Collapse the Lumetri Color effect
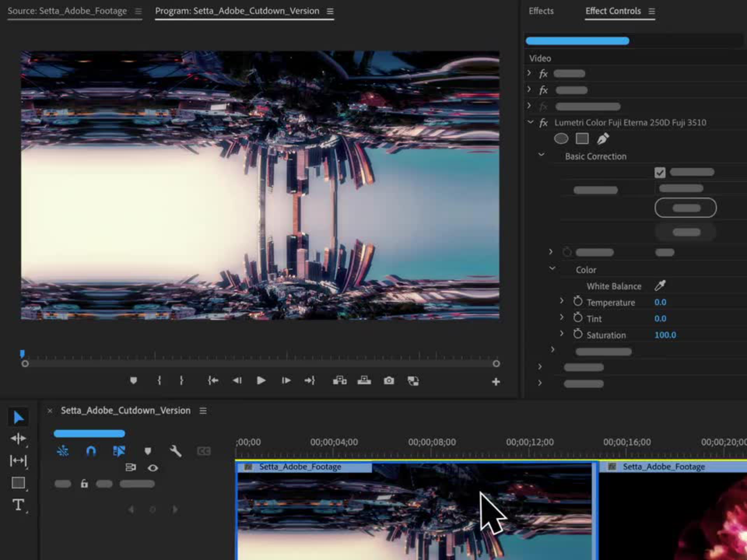The width and height of the screenshot is (747, 560). 530,122
